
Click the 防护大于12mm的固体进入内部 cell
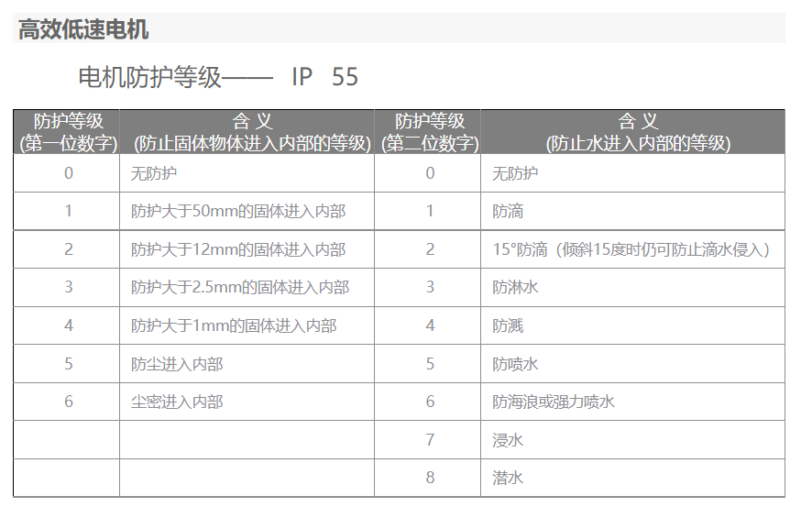point(238,249)
